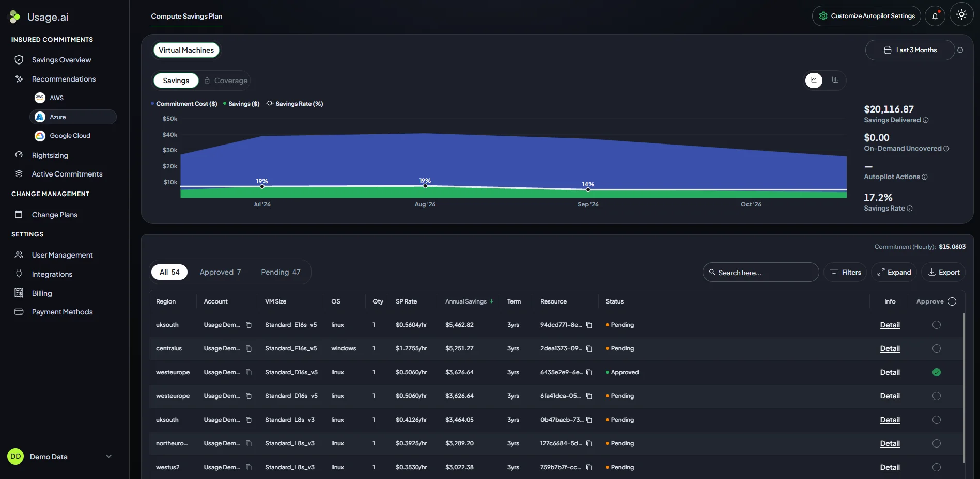Copy resource ID 759b7b7f-cc
Image resolution: width=980 pixels, height=479 pixels.
click(x=589, y=467)
